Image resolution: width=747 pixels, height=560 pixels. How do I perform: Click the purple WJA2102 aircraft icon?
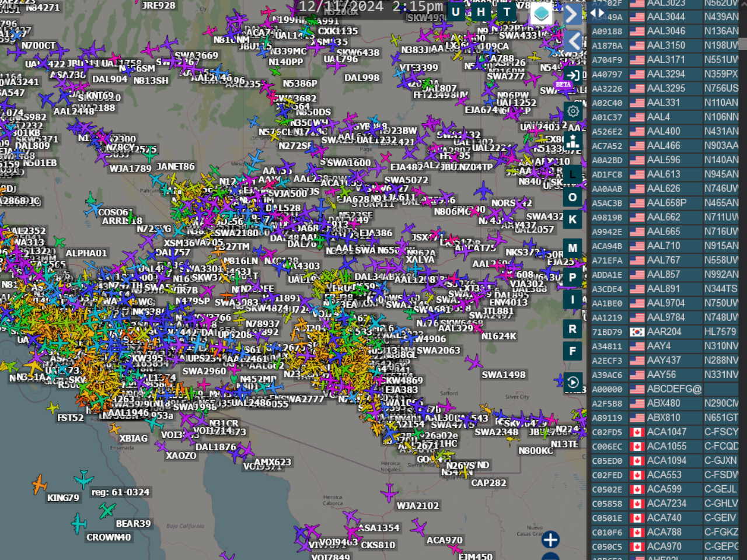tap(389, 493)
